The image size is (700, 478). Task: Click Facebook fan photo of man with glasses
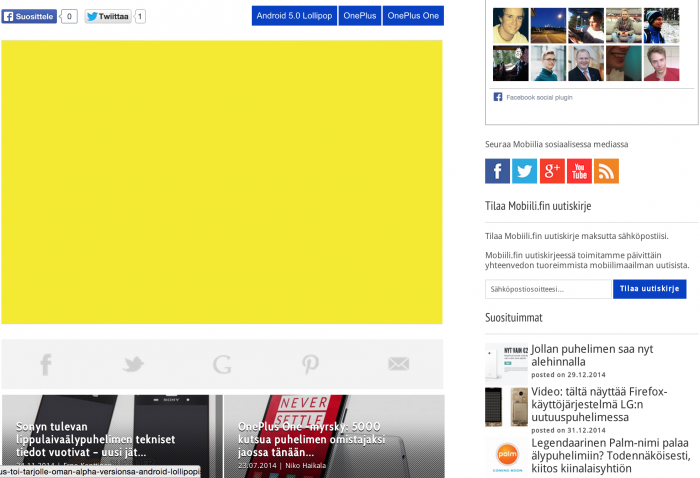[548, 63]
